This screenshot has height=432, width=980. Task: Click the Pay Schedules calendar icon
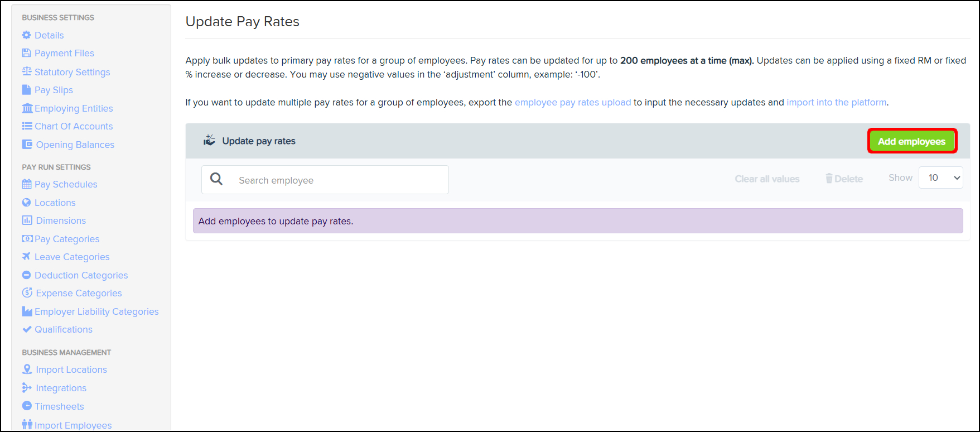tap(27, 184)
